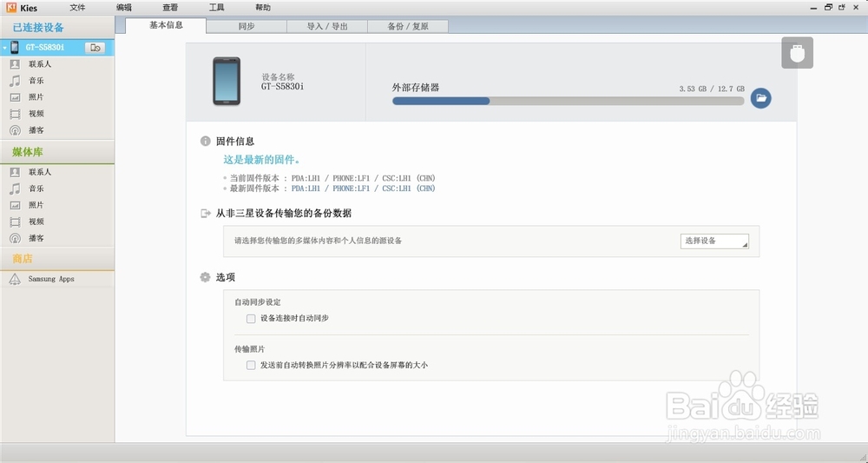Click the large phone image in device info

(x=227, y=82)
